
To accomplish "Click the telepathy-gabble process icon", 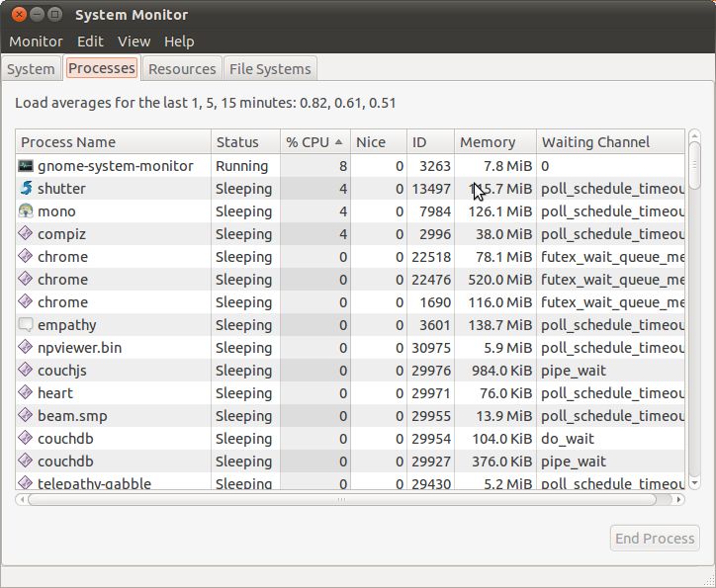I will pos(25,482).
